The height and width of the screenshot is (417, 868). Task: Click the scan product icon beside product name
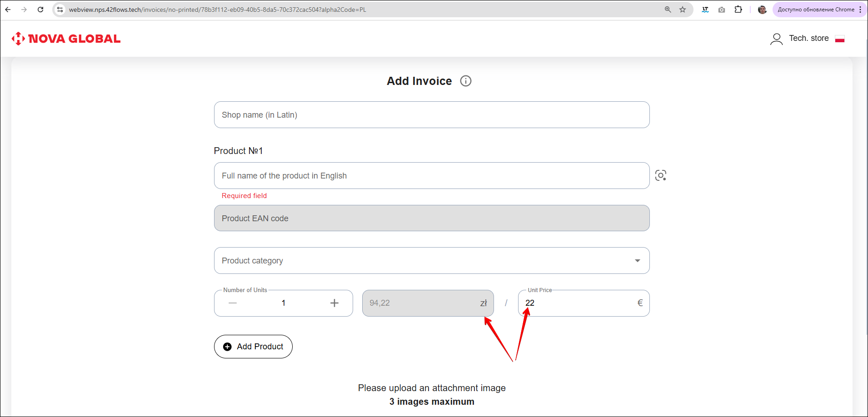coord(660,175)
